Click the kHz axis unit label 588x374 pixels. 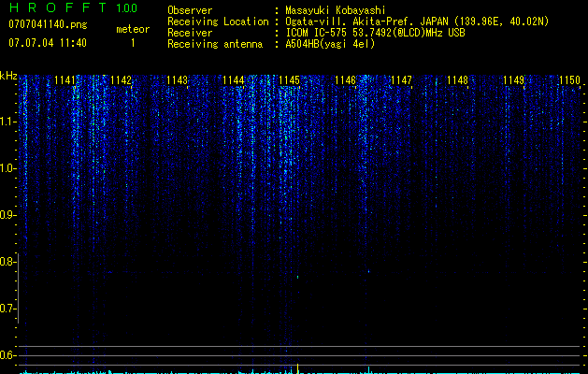click(x=8, y=76)
